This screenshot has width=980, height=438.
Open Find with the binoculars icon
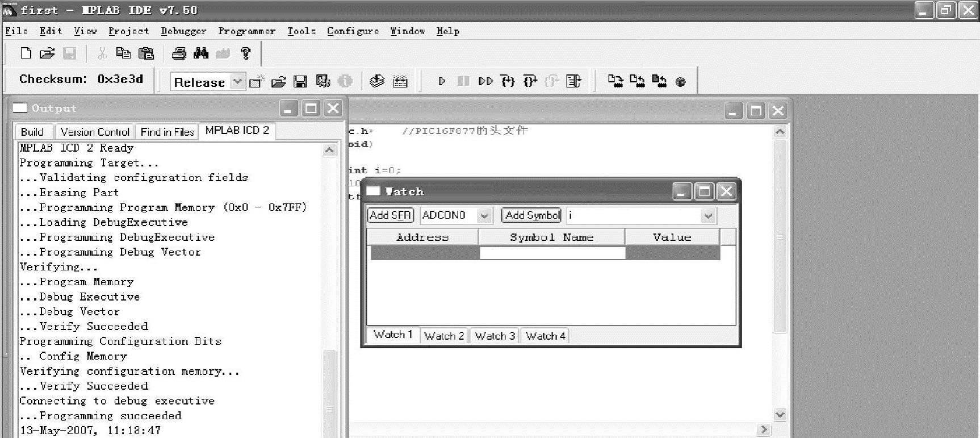tap(201, 53)
